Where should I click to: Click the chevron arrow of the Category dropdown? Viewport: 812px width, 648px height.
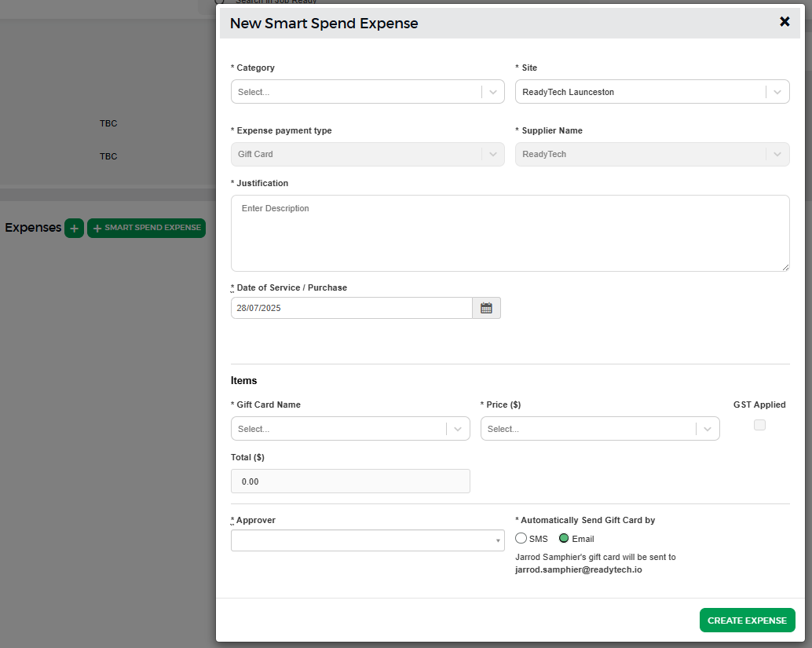pos(493,92)
